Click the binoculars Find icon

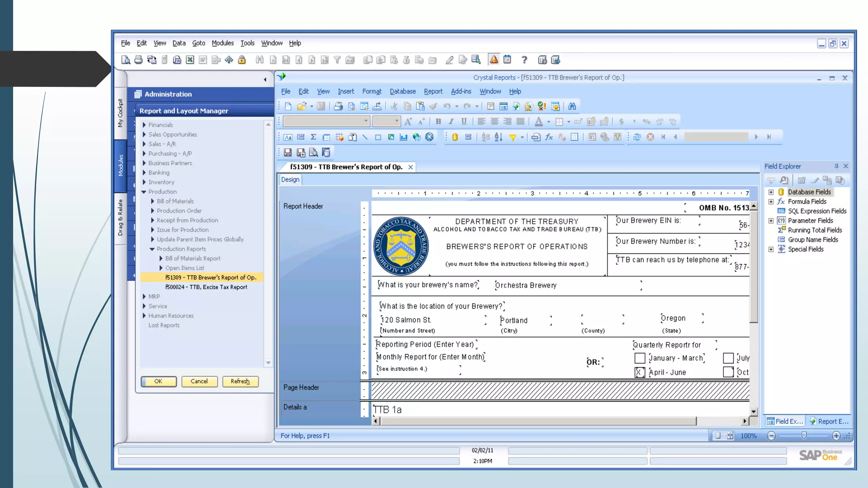572,106
